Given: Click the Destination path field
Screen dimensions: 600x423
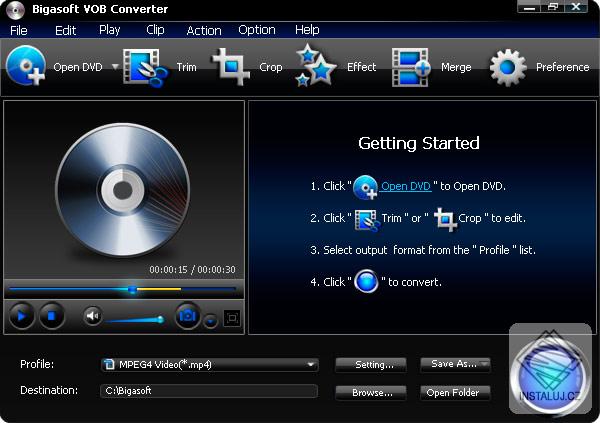Looking at the screenshot, I should pyautogui.click(x=209, y=390).
